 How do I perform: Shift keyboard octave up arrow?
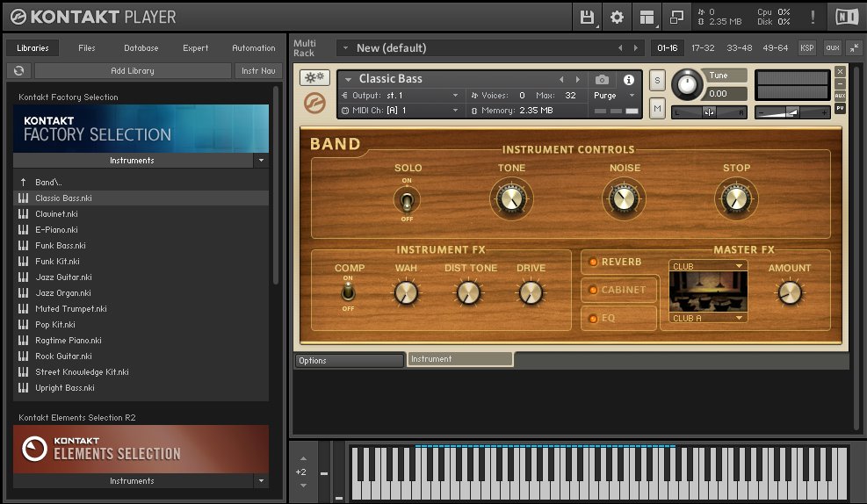tap(303, 458)
